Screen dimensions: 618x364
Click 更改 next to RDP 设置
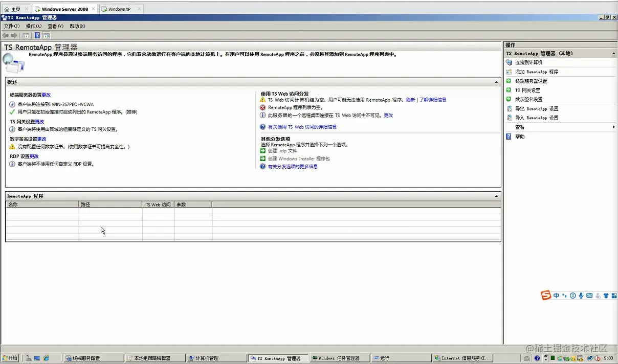(x=34, y=156)
